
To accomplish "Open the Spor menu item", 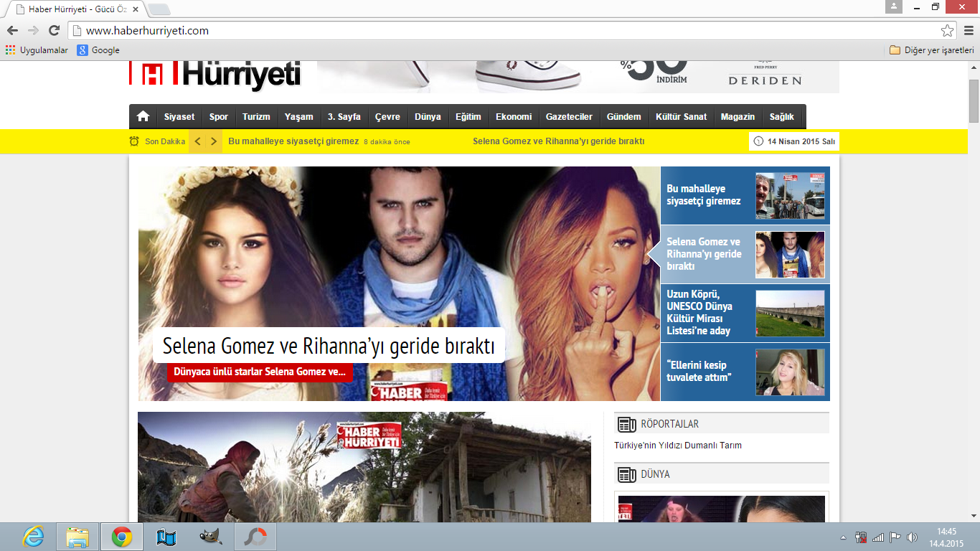I will click(219, 117).
